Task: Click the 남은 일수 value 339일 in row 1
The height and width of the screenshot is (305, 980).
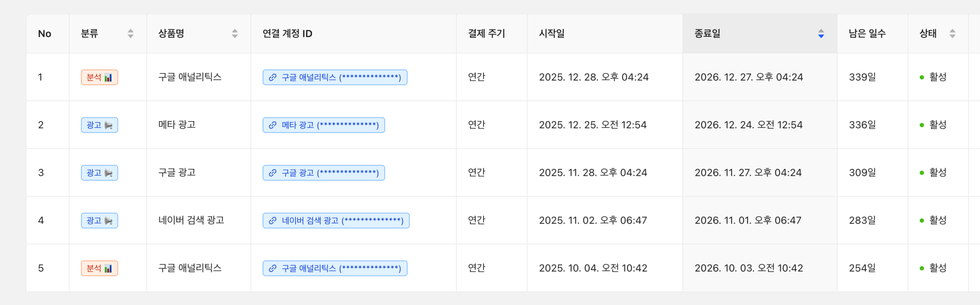Action: click(862, 77)
